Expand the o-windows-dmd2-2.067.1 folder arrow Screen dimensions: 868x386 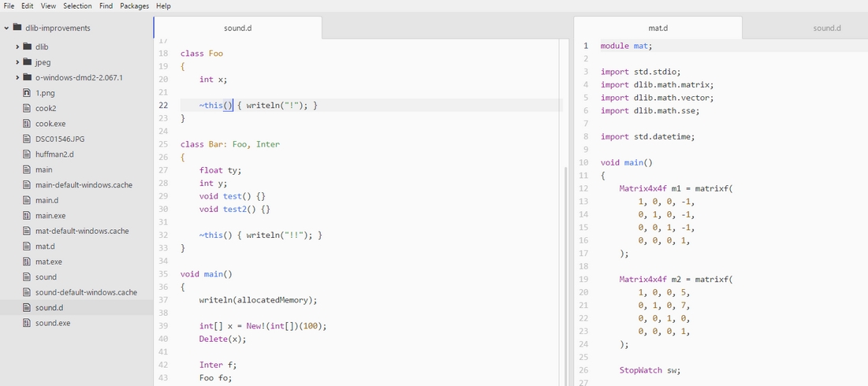17,77
